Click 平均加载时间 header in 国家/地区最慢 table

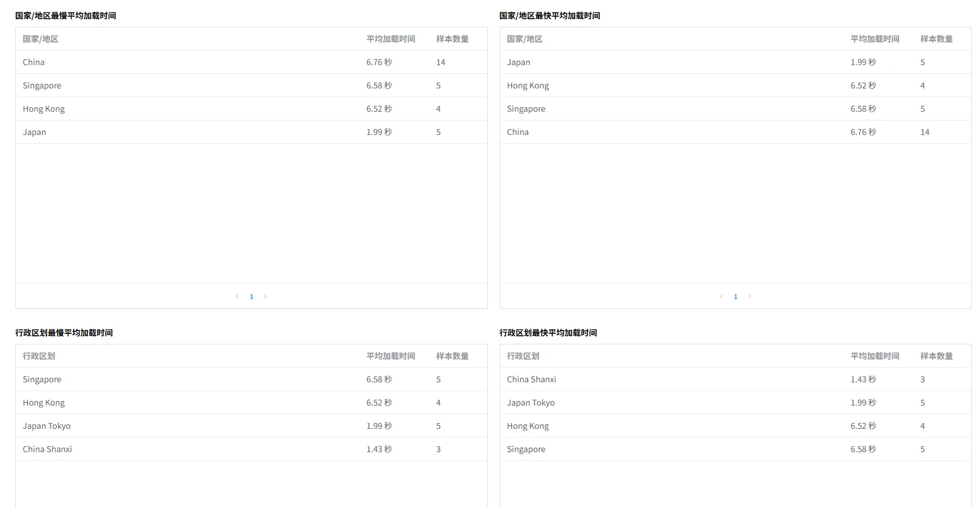[x=390, y=39]
